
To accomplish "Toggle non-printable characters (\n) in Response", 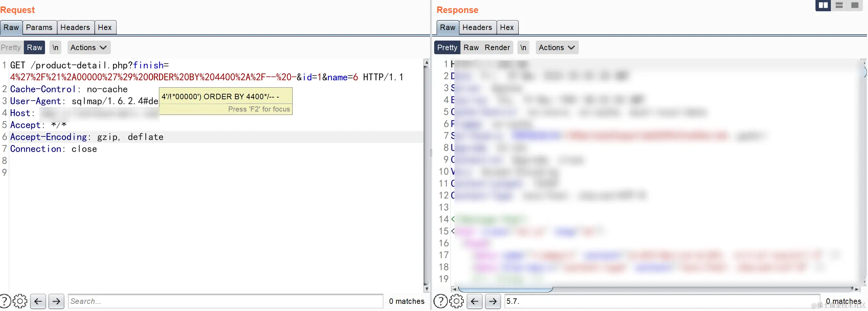I will click(x=523, y=47).
